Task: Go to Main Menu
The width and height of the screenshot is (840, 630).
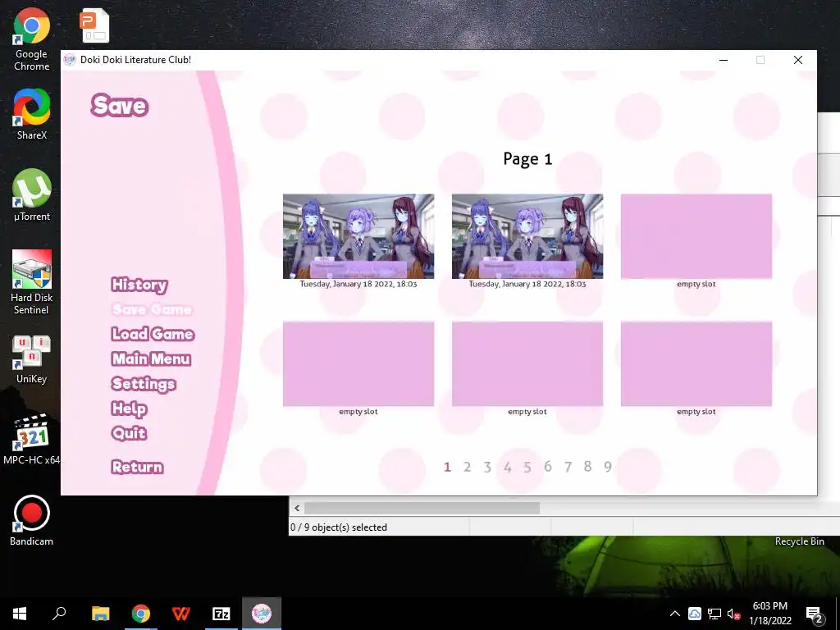Action: point(151,358)
